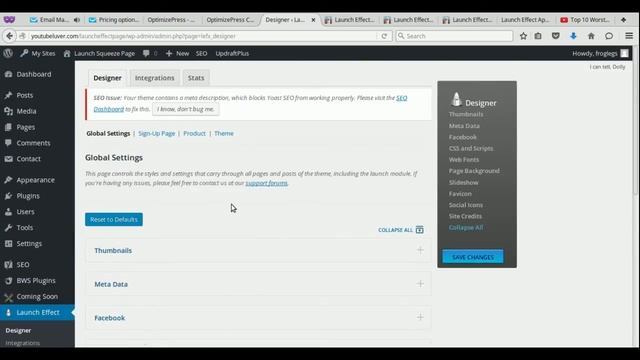Go to browser home icon

pyautogui.click(x=591, y=36)
